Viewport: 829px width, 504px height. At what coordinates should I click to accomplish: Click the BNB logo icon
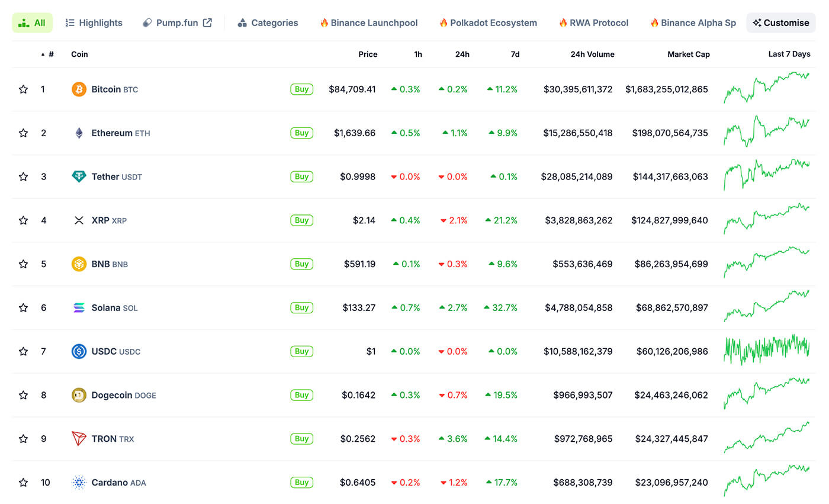tap(79, 264)
